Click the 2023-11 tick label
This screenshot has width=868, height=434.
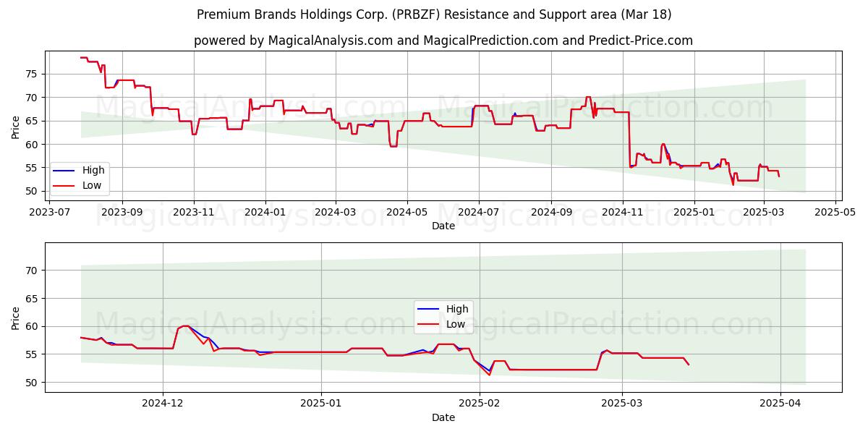click(x=193, y=212)
